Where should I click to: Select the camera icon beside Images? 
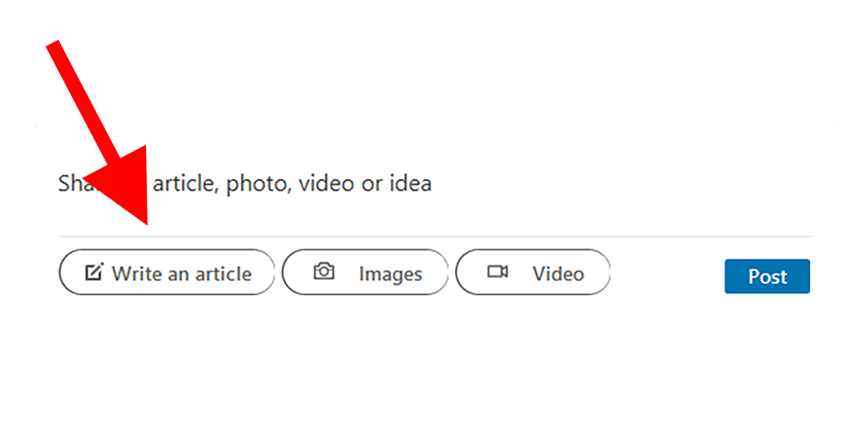[325, 273]
